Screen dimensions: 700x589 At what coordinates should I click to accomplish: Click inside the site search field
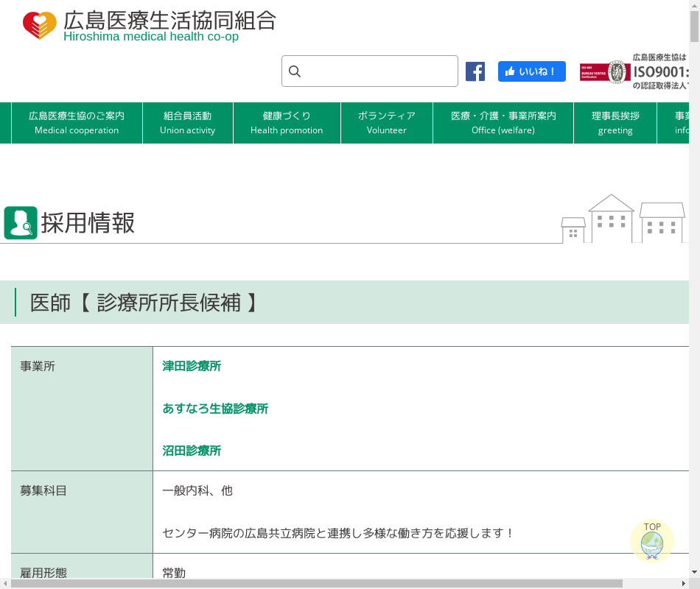(x=379, y=71)
